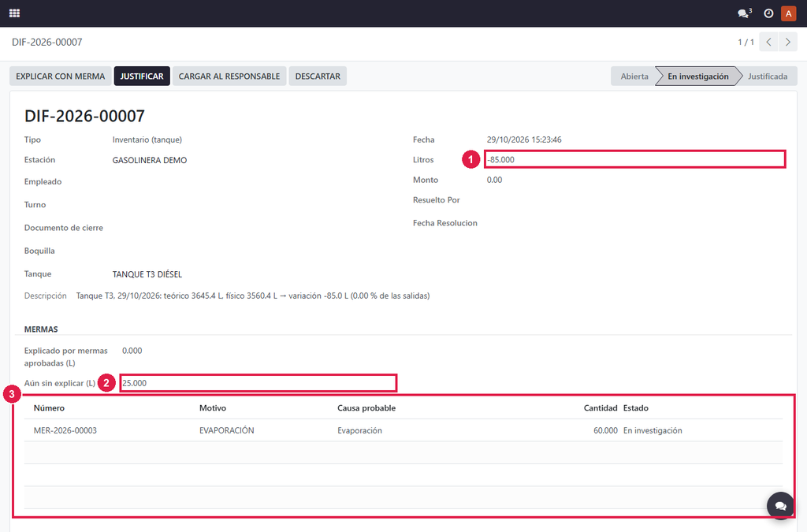Click the tank variation description text
The width and height of the screenshot is (807, 532).
coord(253,296)
